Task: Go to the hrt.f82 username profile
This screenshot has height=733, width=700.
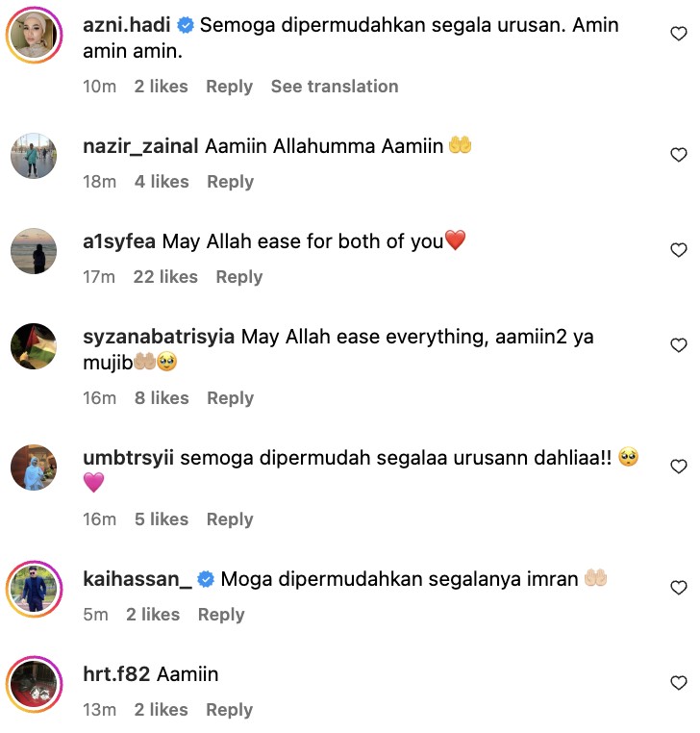Action: 116,674
